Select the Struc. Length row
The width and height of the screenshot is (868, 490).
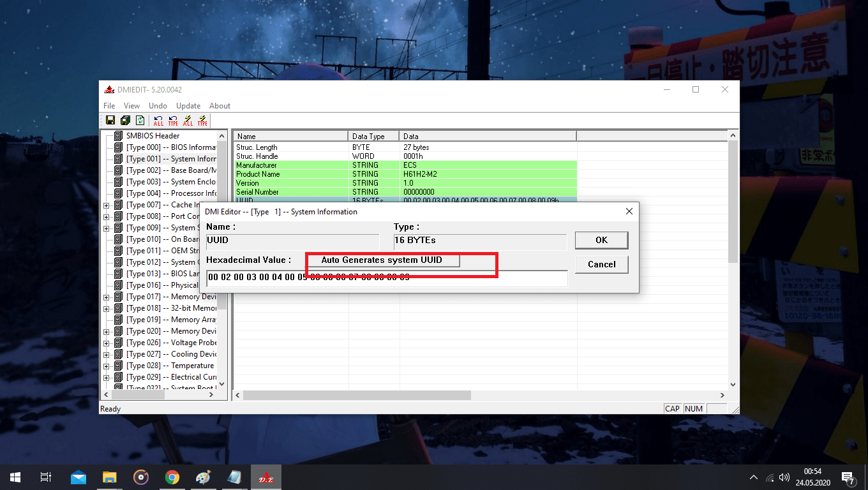405,147
